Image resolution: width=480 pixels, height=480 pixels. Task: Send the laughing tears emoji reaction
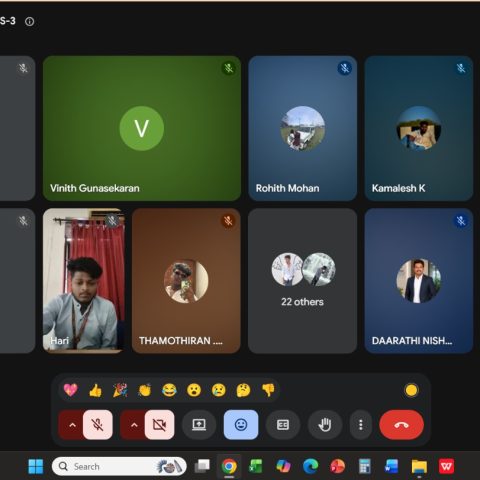click(169, 390)
